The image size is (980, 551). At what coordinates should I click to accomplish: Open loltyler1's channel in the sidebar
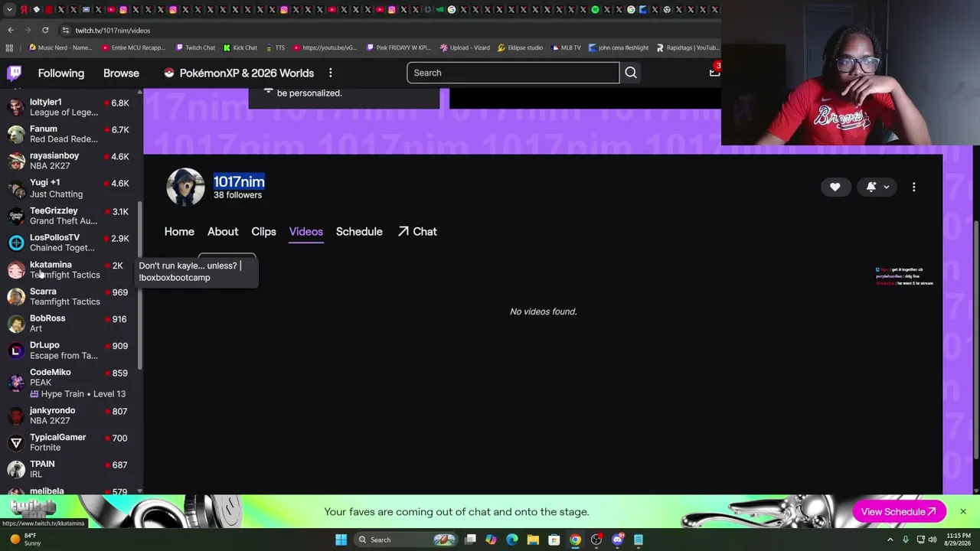pos(72,107)
